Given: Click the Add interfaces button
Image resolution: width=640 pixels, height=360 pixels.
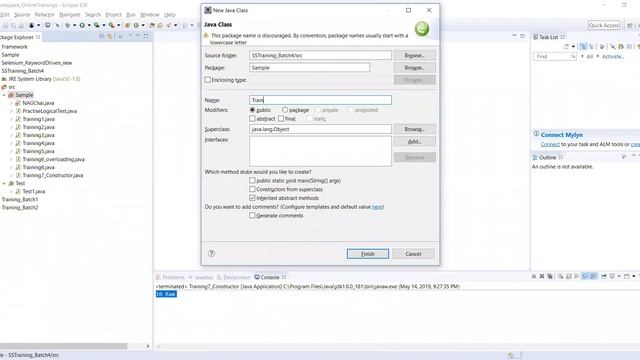Looking at the screenshot, I should point(415,141).
